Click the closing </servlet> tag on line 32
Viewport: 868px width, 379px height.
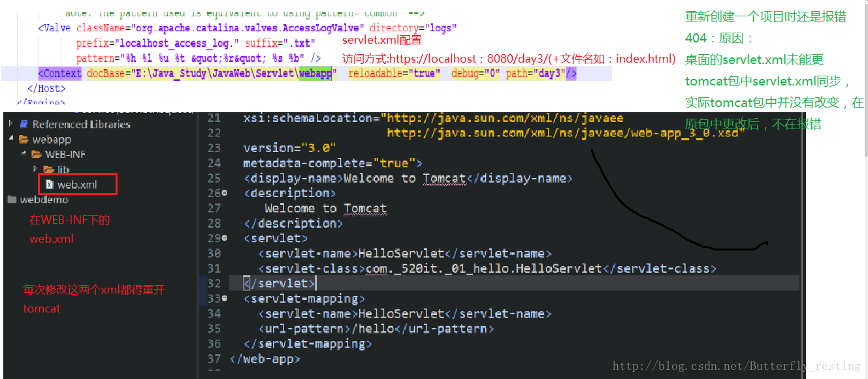pos(280,283)
